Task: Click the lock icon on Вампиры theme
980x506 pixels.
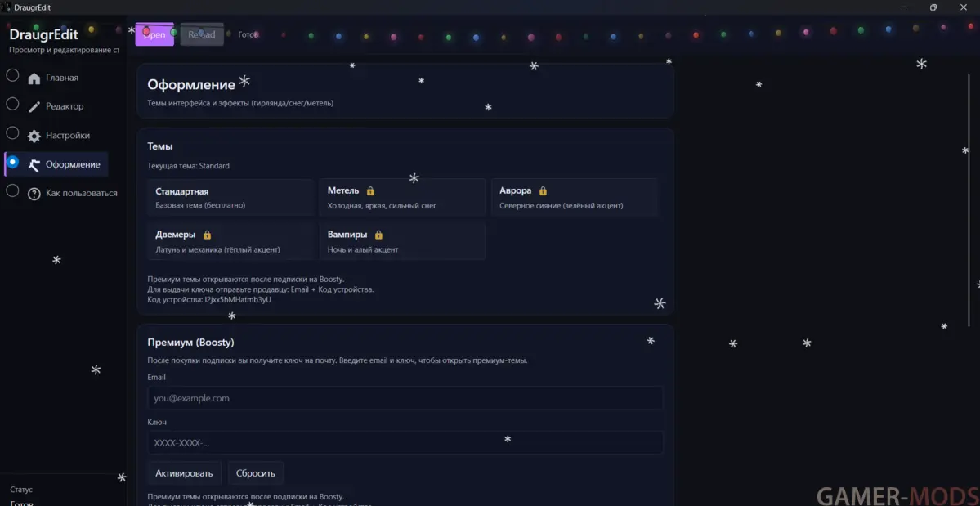Action: [x=378, y=235]
